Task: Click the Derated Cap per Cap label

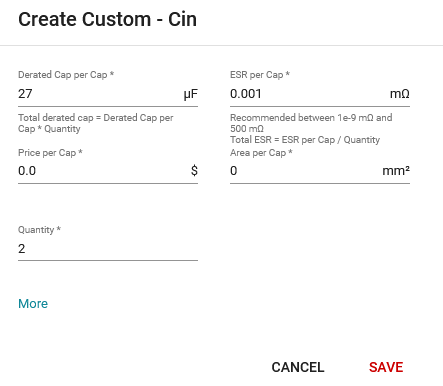Action: [x=66, y=75]
